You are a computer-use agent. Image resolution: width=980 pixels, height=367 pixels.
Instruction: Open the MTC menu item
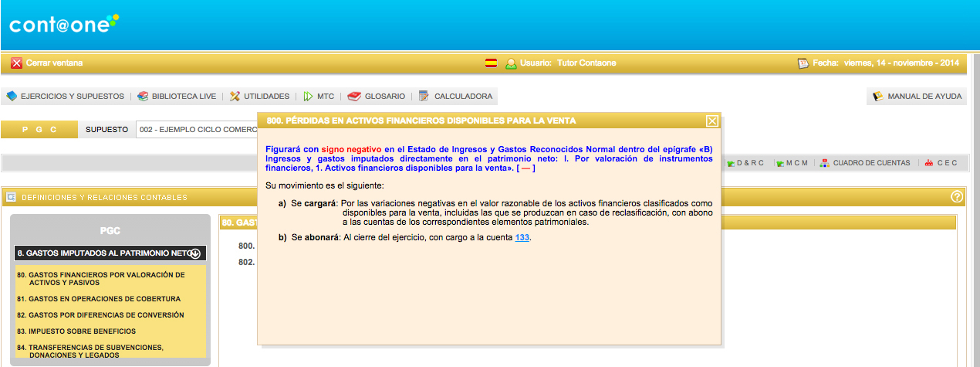coord(326,97)
